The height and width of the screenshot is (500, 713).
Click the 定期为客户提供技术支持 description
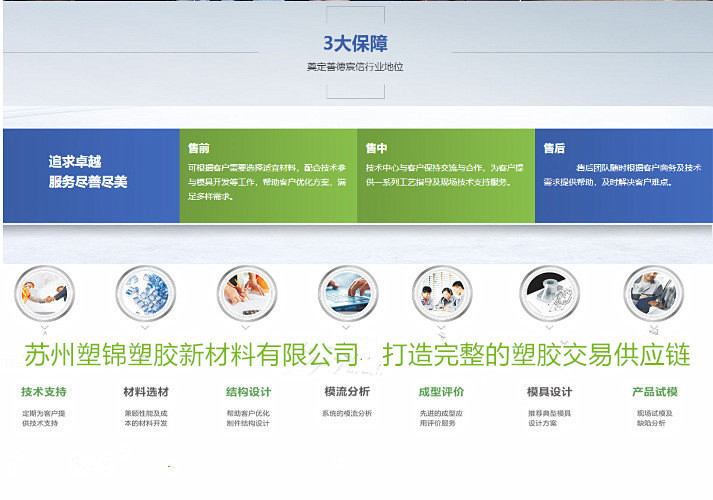pyautogui.click(x=44, y=418)
